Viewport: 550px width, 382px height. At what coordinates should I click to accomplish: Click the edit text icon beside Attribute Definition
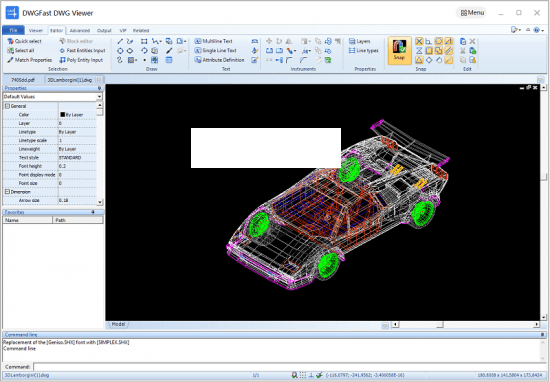point(255,60)
